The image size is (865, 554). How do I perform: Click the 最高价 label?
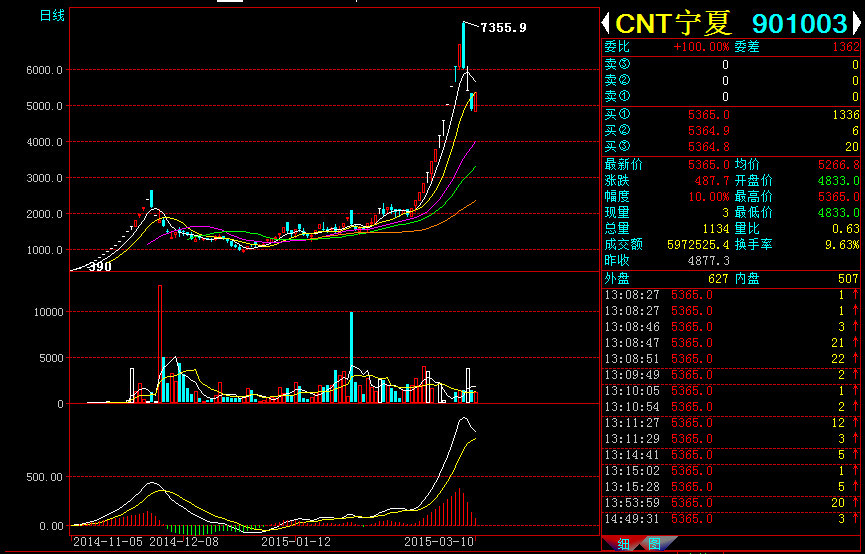pos(754,196)
